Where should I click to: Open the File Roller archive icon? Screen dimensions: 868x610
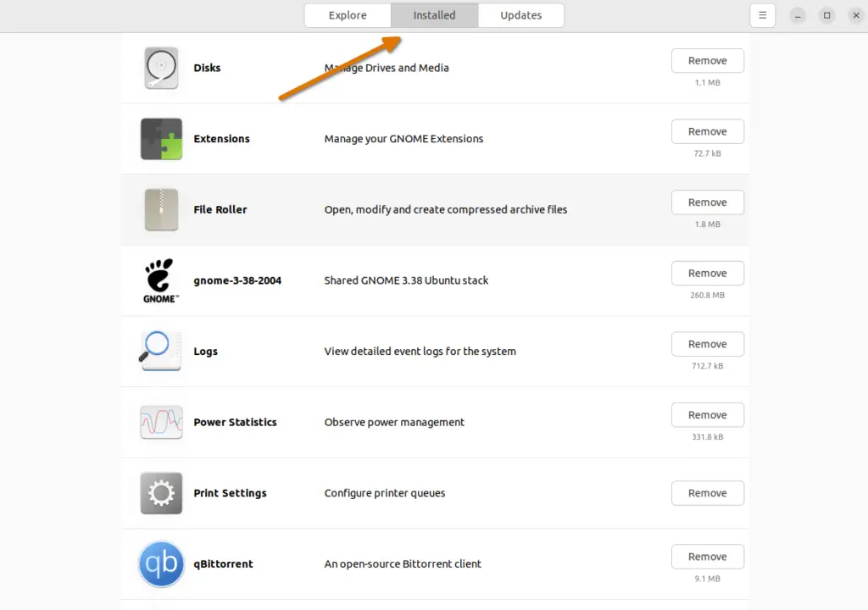[161, 209]
